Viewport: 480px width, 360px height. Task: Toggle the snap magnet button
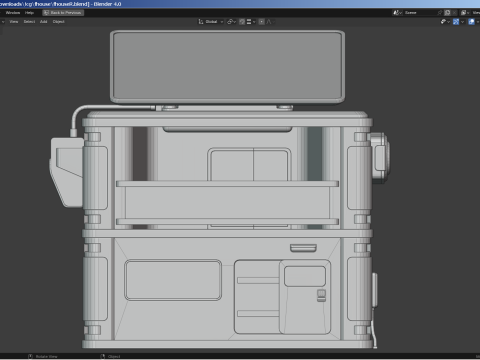pyautogui.click(x=242, y=22)
